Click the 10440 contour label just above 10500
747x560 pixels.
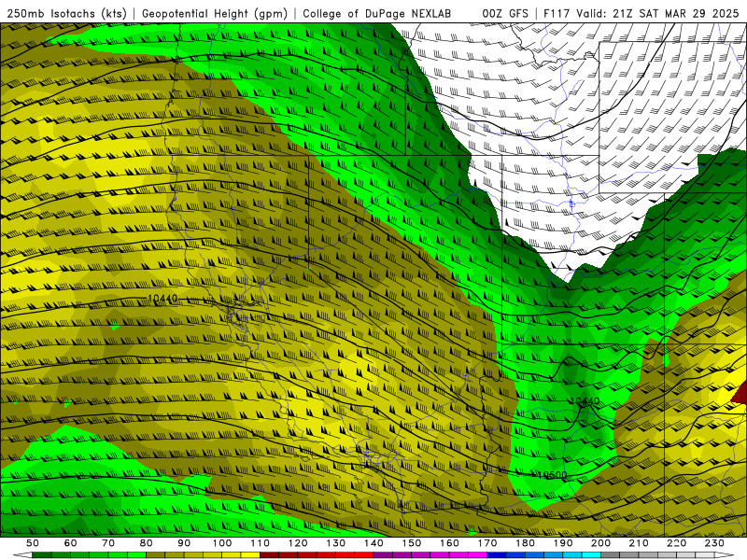[585, 401]
